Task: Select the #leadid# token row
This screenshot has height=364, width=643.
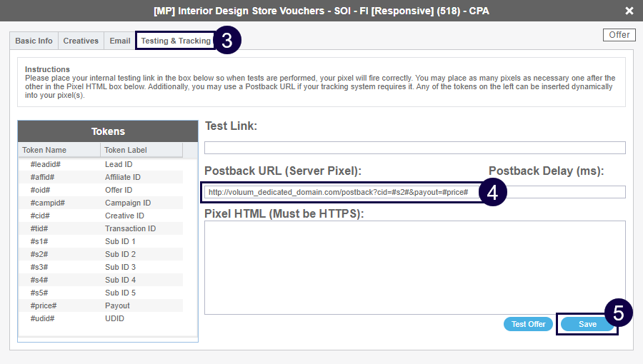Action: click(x=100, y=164)
